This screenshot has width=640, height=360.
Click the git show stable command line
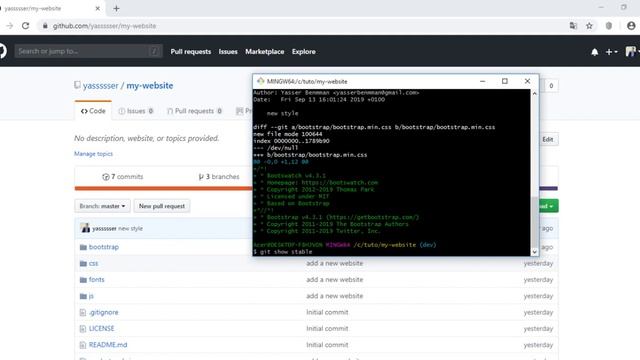283,252
